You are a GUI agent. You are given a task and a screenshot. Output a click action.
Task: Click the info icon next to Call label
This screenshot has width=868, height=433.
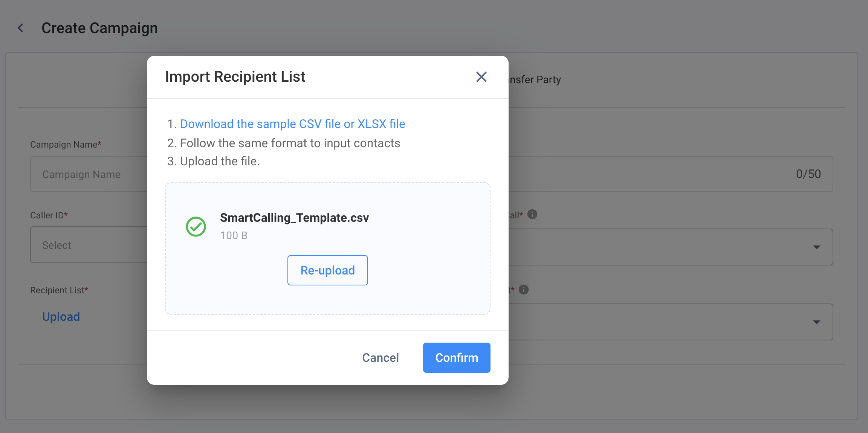(x=532, y=214)
